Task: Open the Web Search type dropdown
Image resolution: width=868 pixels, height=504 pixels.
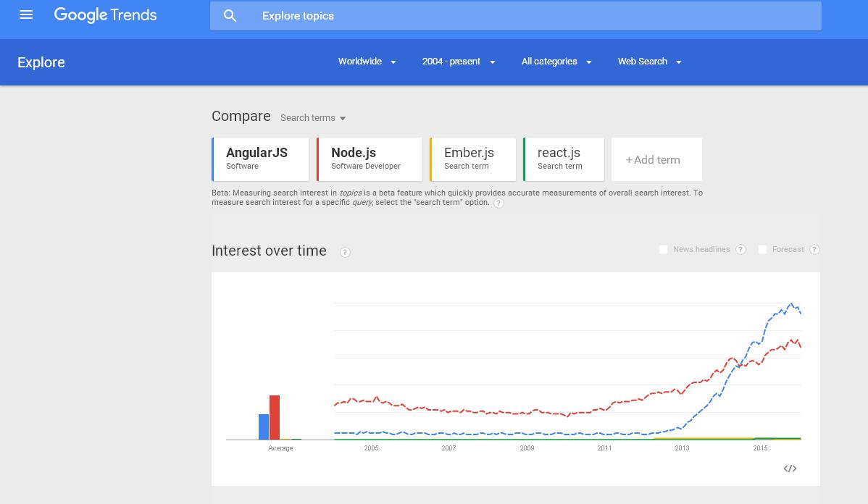Action: click(650, 62)
